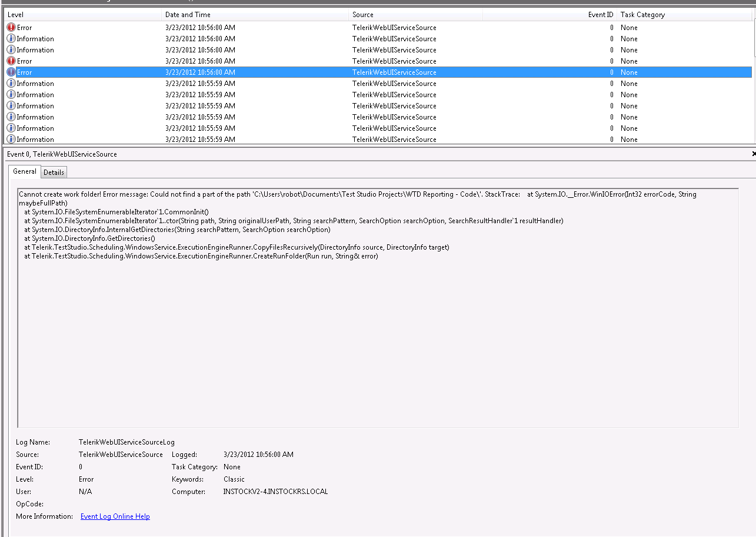Click the info icon in the row just below the topmost Error

coord(11,38)
